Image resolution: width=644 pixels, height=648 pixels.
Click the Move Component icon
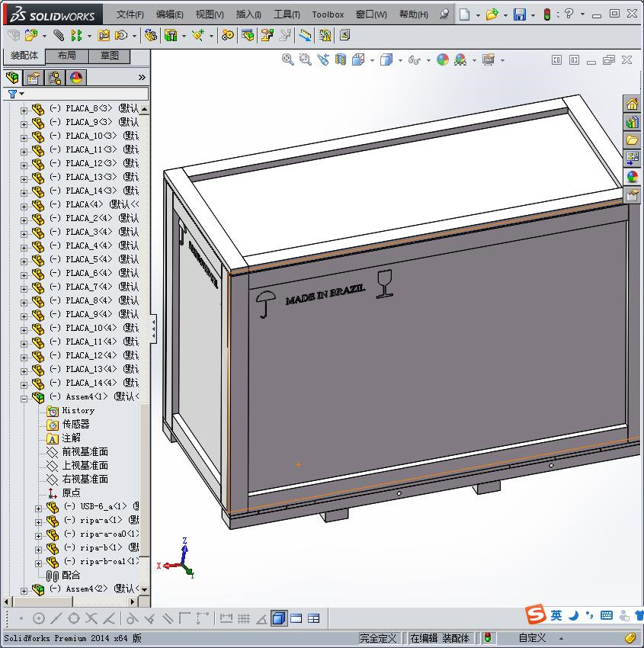pyautogui.click(x=120, y=36)
